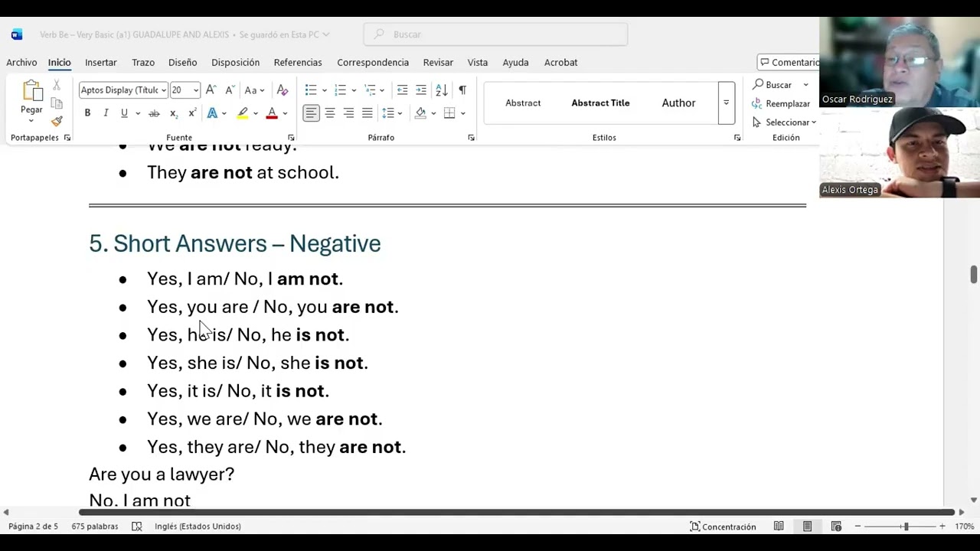This screenshot has width=980, height=551.
Task: Open the Fuente dialog launcher
Action: (x=291, y=138)
